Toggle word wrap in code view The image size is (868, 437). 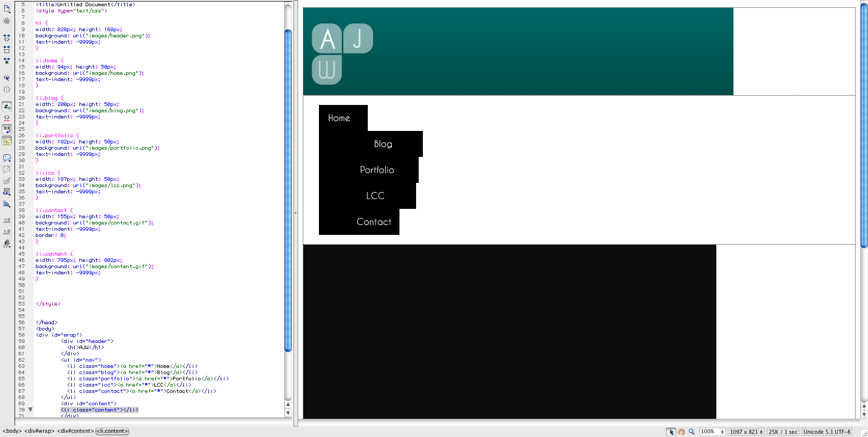[x=7, y=129]
